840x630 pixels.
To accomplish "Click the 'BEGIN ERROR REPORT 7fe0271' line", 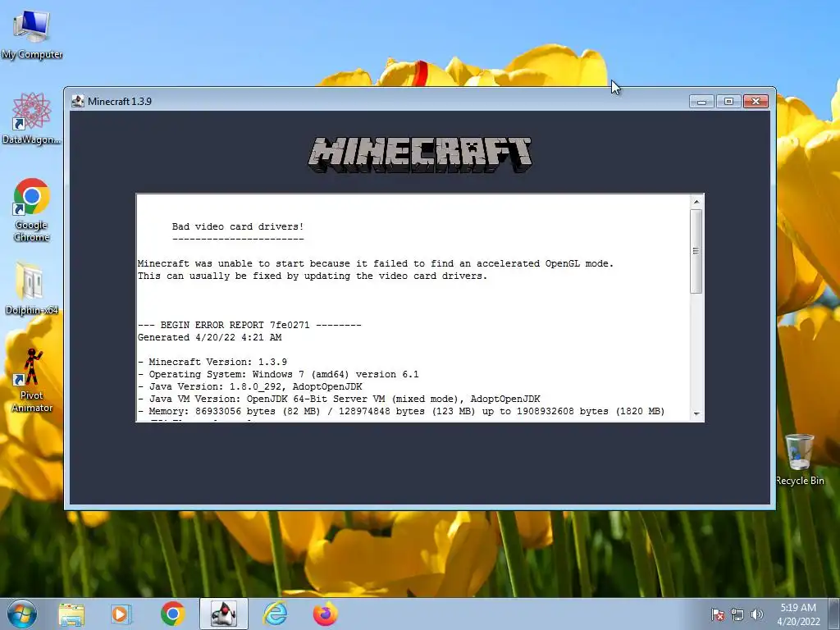I will pos(249,325).
